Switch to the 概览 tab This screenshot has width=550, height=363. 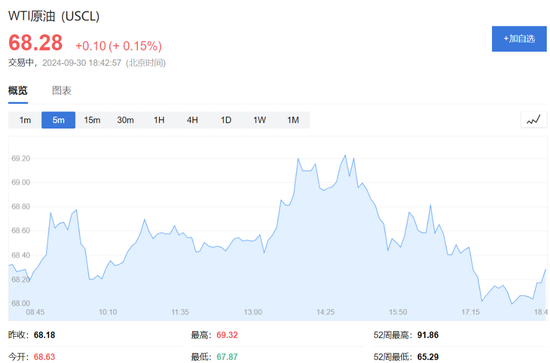(18, 90)
